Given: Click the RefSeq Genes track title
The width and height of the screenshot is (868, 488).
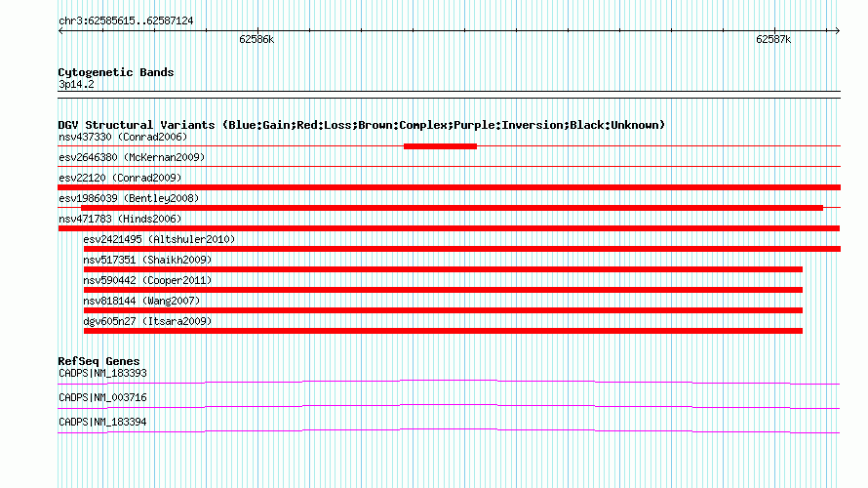Looking at the screenshot, I should pyautogui.click(x=99, y=361).
